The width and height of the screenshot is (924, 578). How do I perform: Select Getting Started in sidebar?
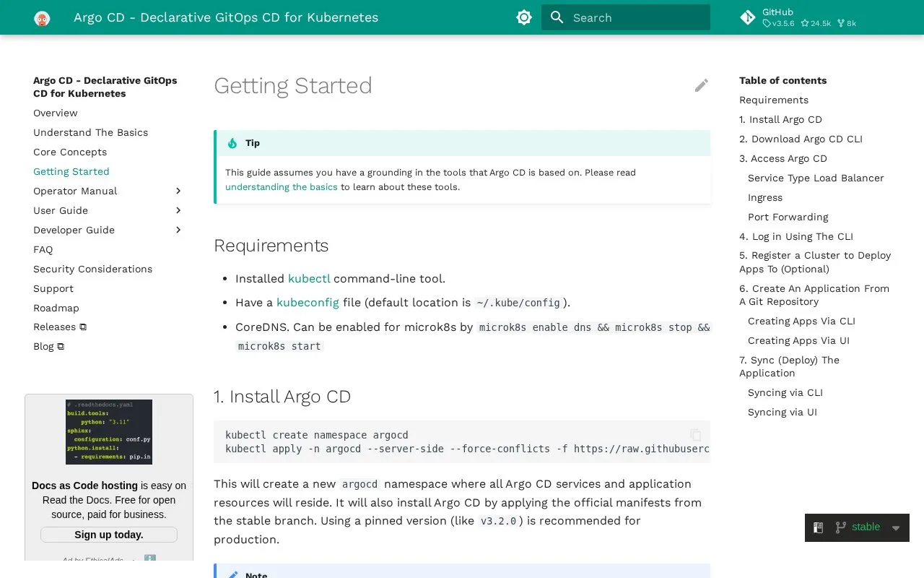tap(71, 171)
